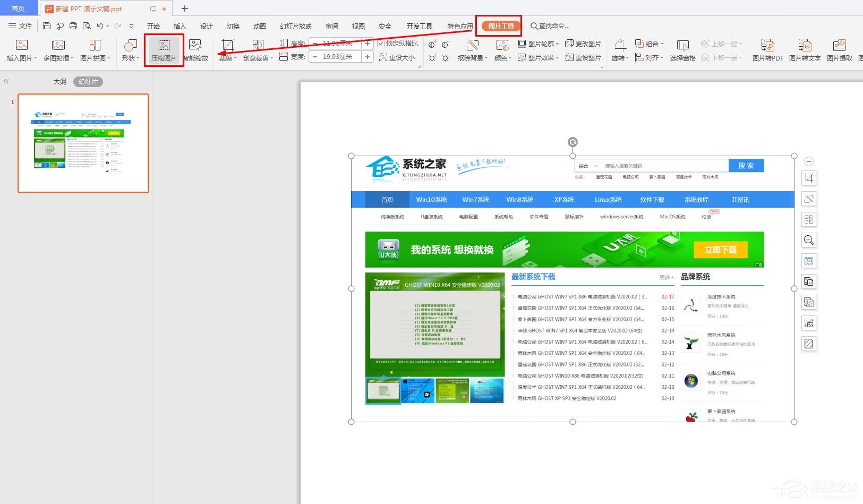Toggle Lock Aspect Ratio (锁定纵横比) checkbox
863x504 pixels.
point(381,44)
